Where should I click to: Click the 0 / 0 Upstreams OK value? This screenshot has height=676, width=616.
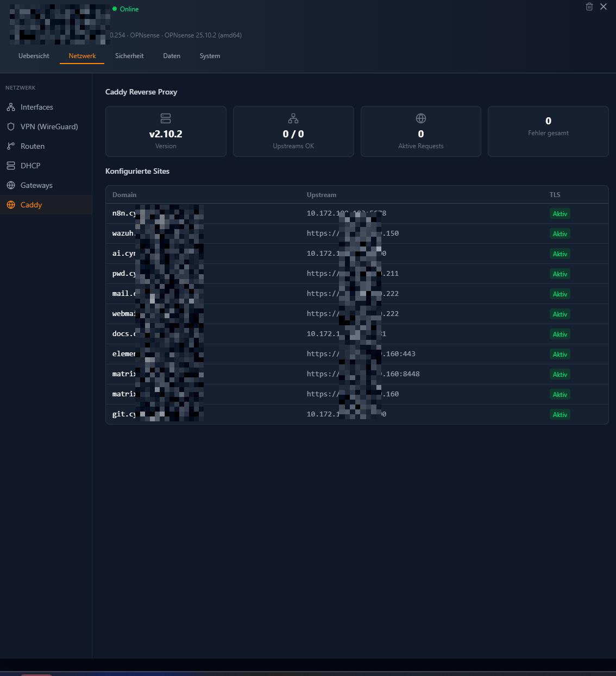click(293, 134)
